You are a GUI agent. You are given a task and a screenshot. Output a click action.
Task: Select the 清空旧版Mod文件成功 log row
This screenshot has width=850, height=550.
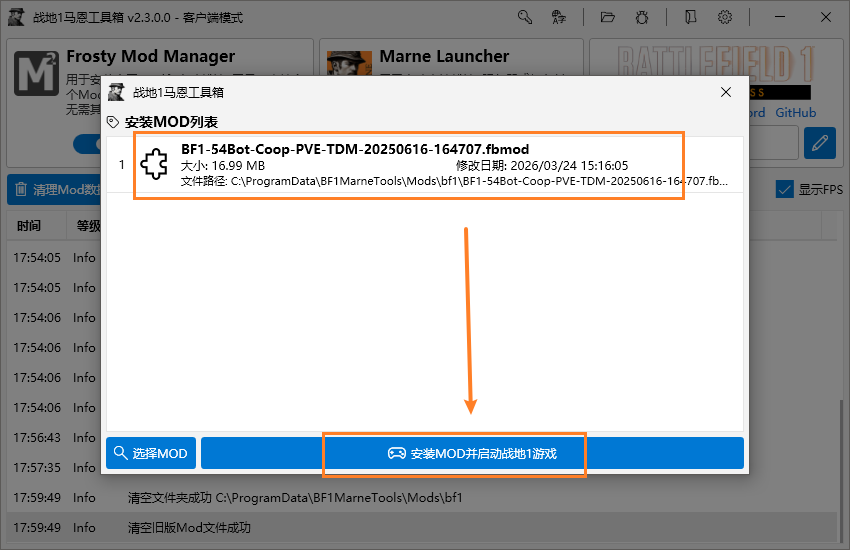pyautogui.click(x=425, y=527)
